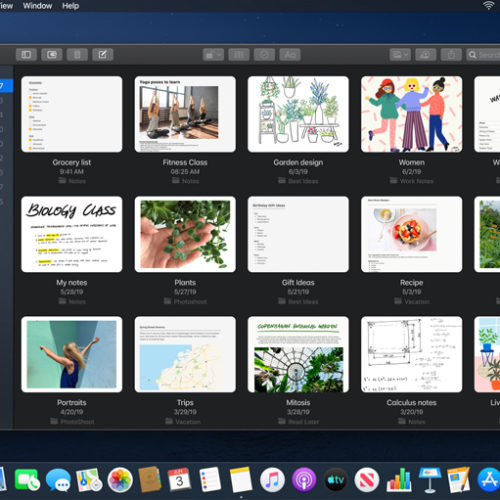The height and width of the screenshot is (500, 500).
Task: Open the Grocery list note thumbnail
Action: click(x=72, y=114)
